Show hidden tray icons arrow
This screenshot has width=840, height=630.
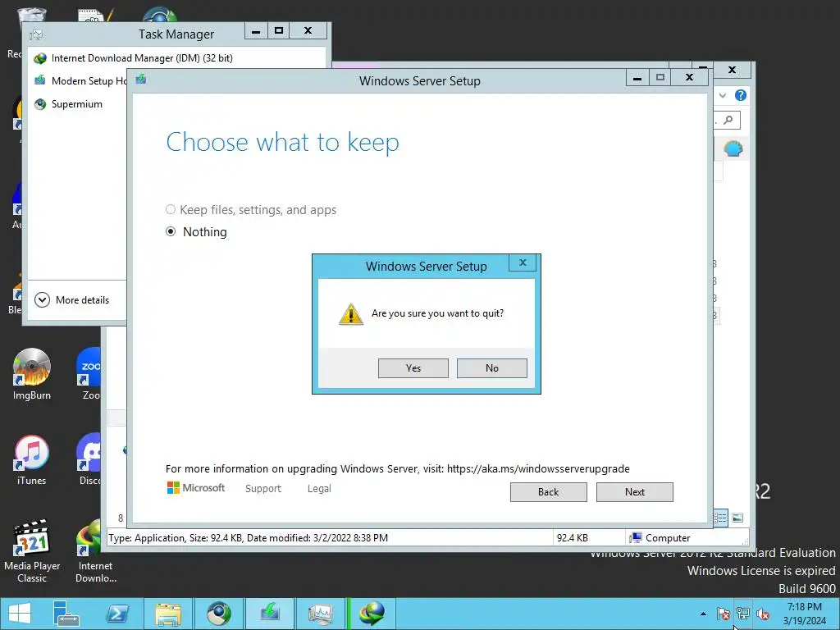coord(703,614)
